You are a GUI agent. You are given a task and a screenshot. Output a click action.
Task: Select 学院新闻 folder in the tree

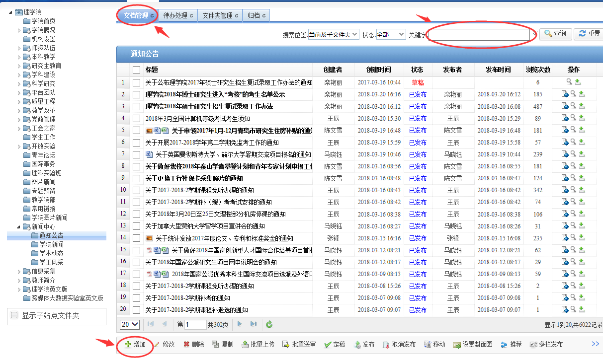(x=51, y=244)
